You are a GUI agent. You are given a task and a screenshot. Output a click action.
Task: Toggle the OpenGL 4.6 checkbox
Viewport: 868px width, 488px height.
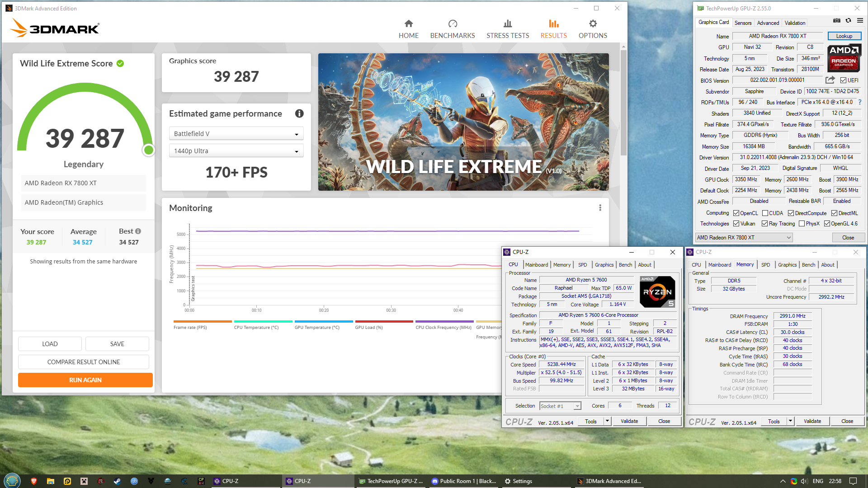pos(827,224)
